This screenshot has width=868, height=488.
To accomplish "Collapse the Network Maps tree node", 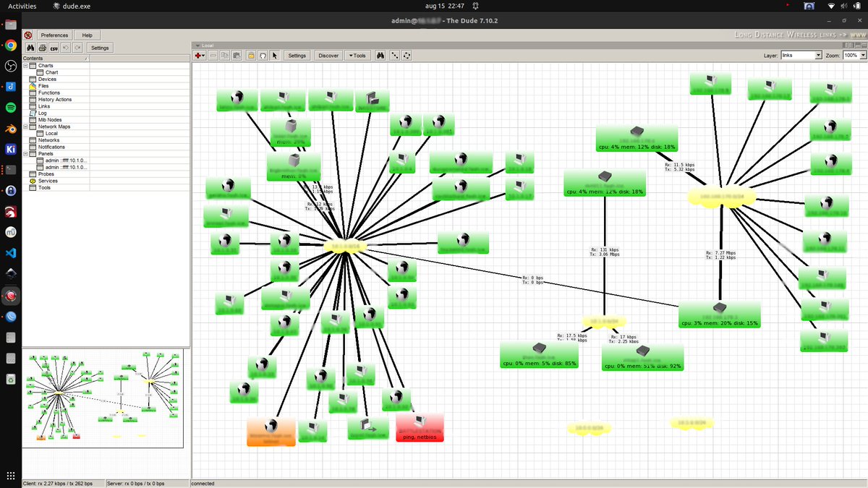I will [x=25, y=127].
